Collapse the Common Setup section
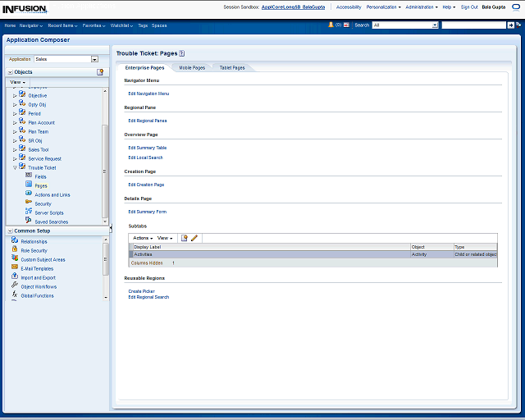 pyautogui.click(x=10, y=231)
